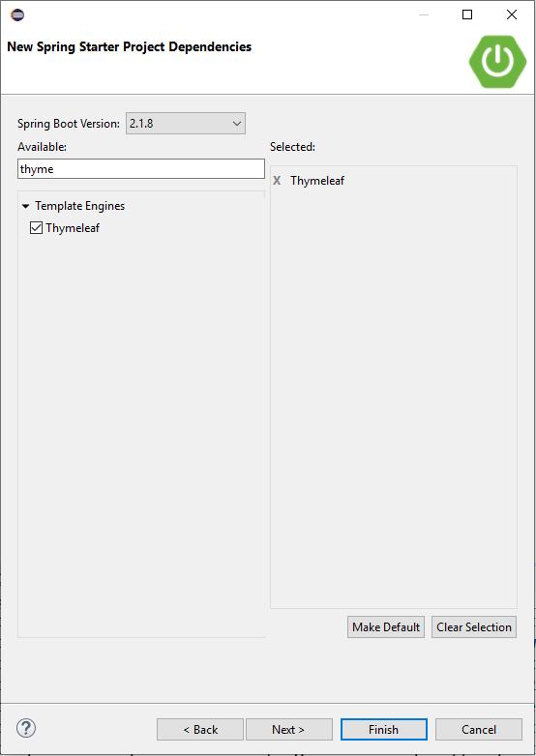Click the dependency search field containing thyme
The width and height of the screenshot is (536, 756).
tap(141, 169)
